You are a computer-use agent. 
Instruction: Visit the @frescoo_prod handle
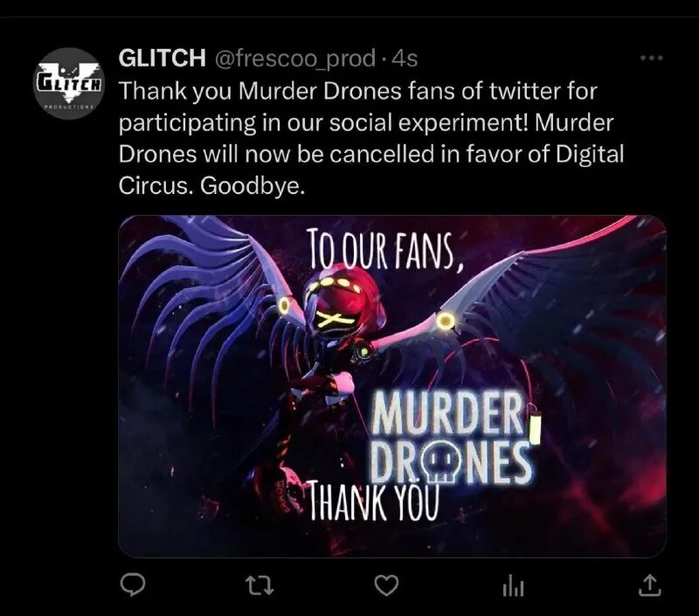point(294,59)
